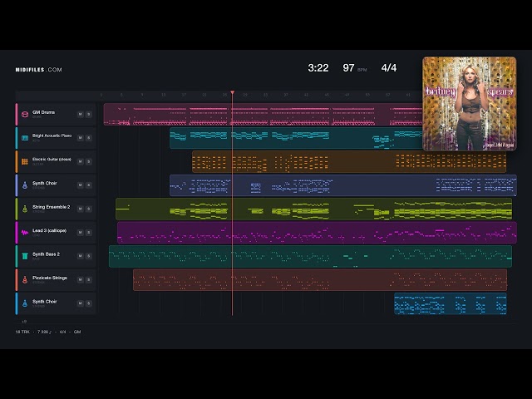Solo the Lead 3 (calliope) track
The height and width of the screenshot is (399, 532).
(89, 233)
